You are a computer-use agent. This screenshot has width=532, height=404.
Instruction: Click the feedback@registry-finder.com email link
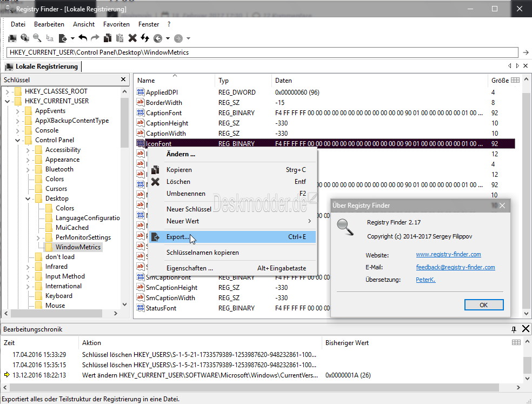455,267
